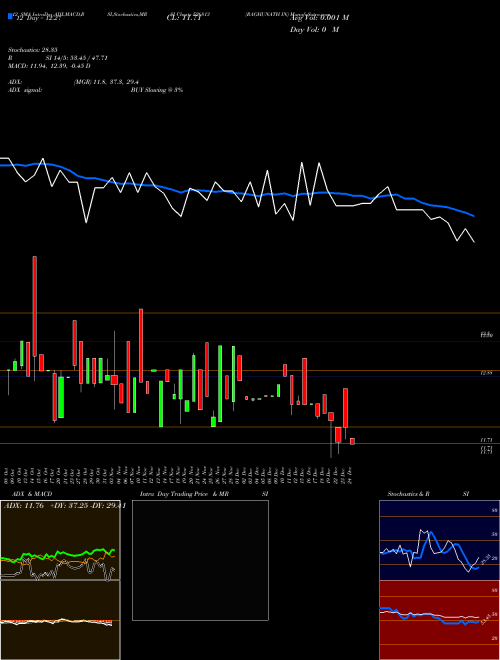The width and height of the screenshot is (500, 660).
Task: Click the blue SMA legend square
Action: (x=10, y=17)
